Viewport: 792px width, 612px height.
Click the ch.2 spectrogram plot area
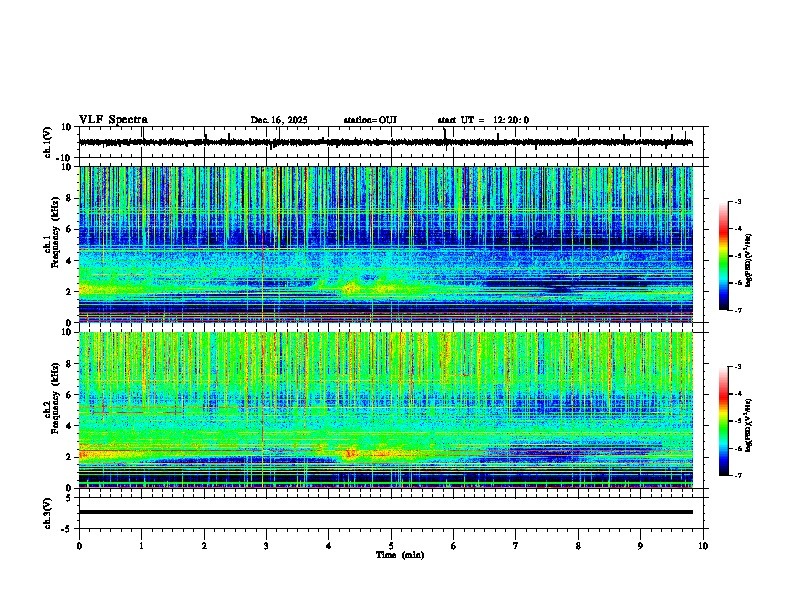tap(385, 410)
